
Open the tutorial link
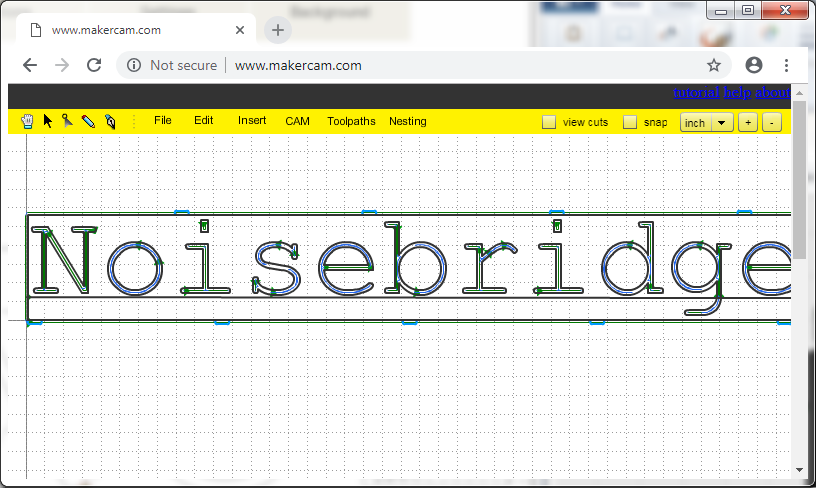(696, 93)
